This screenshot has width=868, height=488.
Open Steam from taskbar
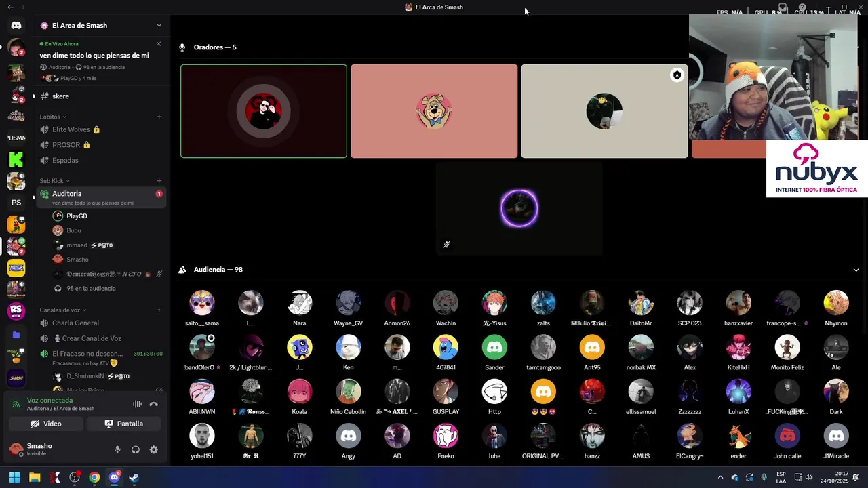(x=134, y=477)
